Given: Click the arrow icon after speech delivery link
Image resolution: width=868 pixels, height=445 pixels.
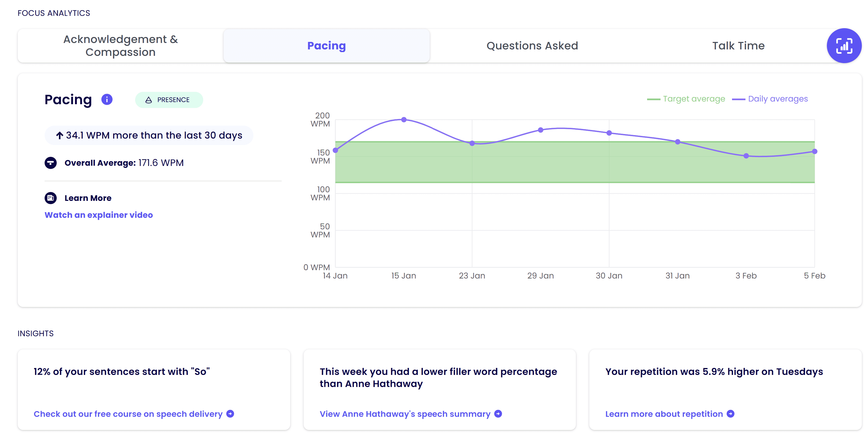Looking at the screenshot, I should pyautogui.click(x=230, y=414).
